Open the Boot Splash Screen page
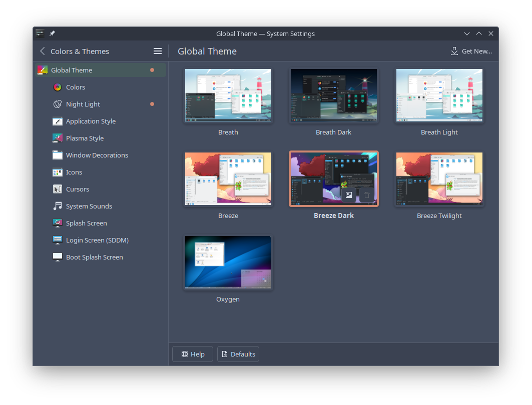The width and height of the screenshot is (532, 405). point(94,257)
